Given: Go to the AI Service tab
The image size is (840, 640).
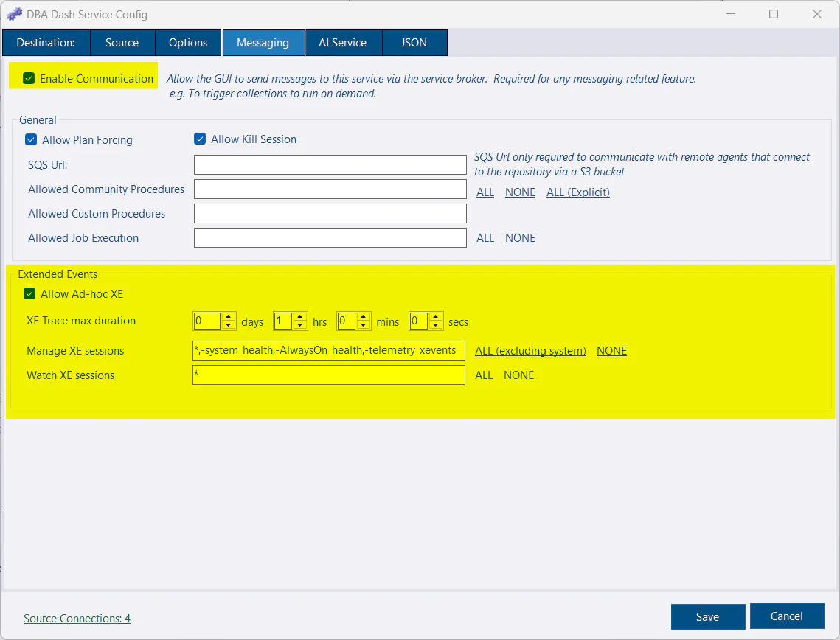Looking at the screenshot, I should coord(343,43).
